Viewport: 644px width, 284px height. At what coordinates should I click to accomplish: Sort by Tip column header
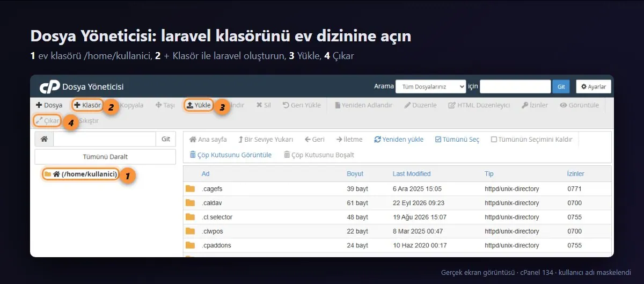pos(489,173)
